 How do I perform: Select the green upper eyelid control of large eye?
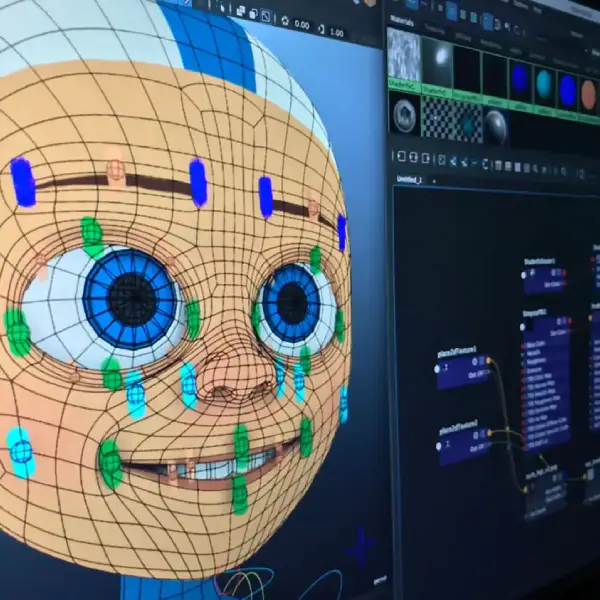tap(92, 236)
